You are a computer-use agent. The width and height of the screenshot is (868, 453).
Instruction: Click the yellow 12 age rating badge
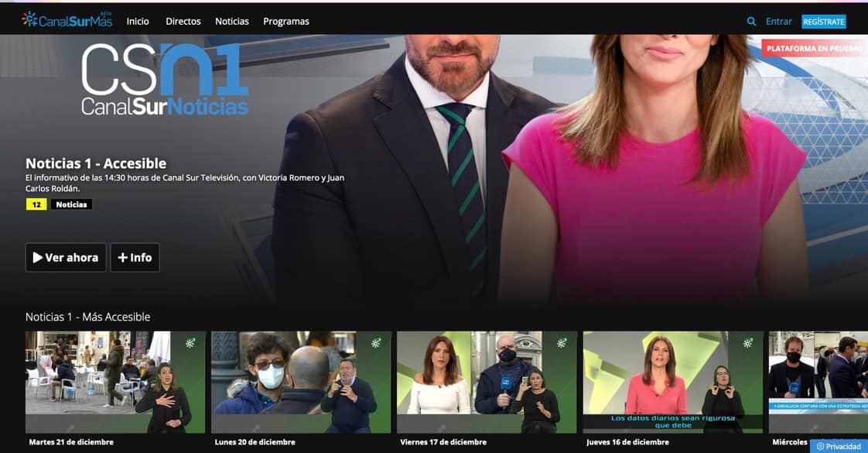[36, 204]
